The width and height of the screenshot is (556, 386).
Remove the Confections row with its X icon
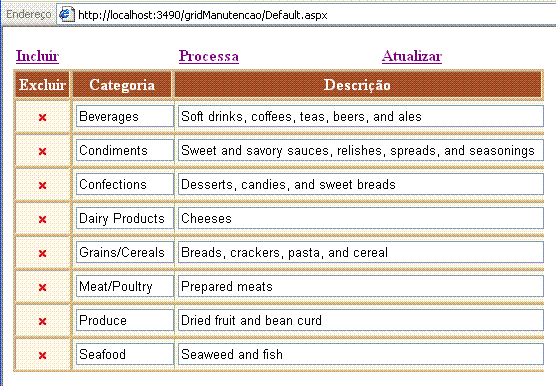pos(43,185)
